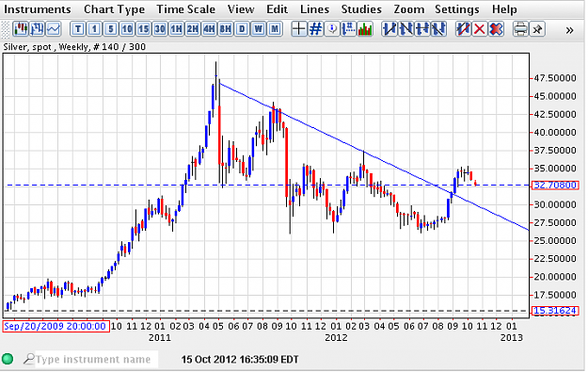Viewport: 588px width, 372px height.
Task: Delete selected line with red X
Action: pos(479,29)
